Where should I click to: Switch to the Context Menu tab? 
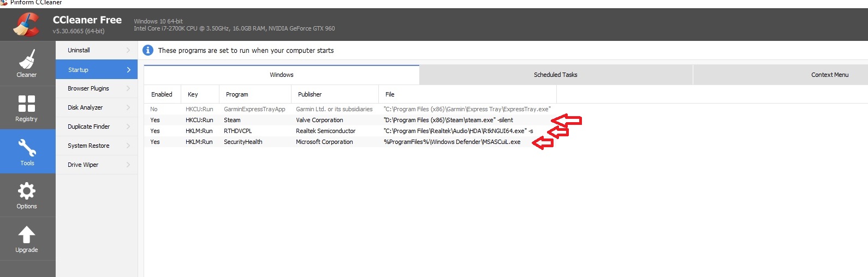point(829,75)
